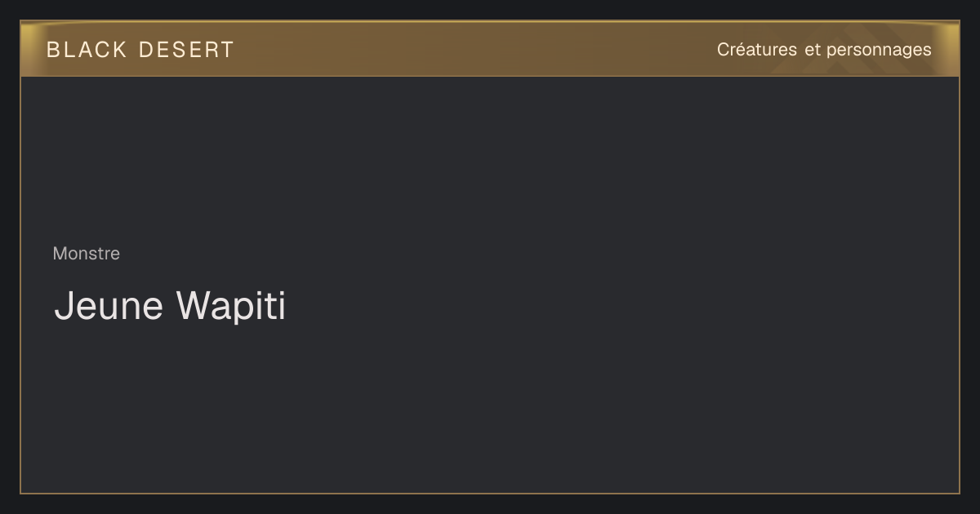Viewport: 980px width, 514px height.
Task: Select the Monstre category label
Action: 87,254
